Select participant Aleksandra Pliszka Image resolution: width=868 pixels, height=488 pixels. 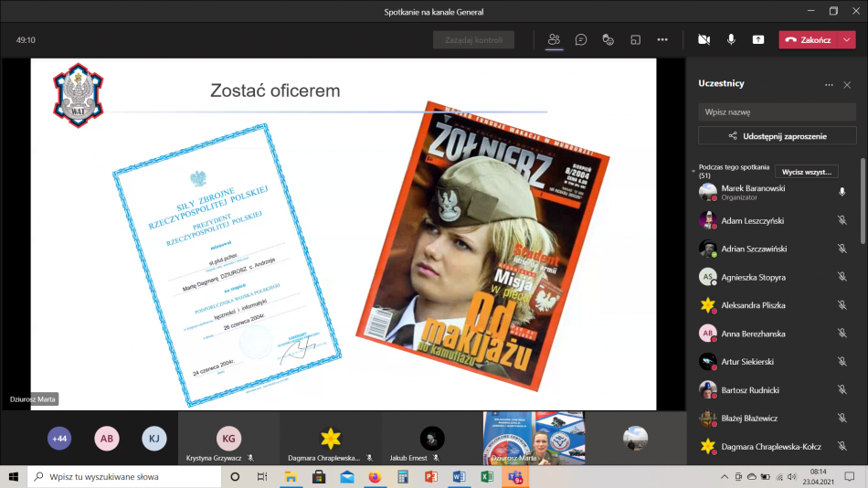point(772,305)
